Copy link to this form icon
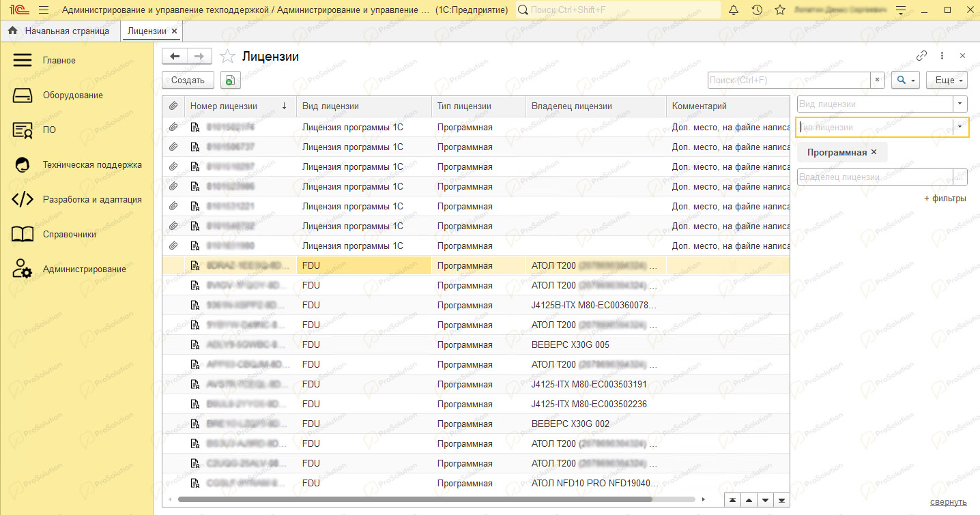Viewport: 980px width, 515px height. [921, 56]
